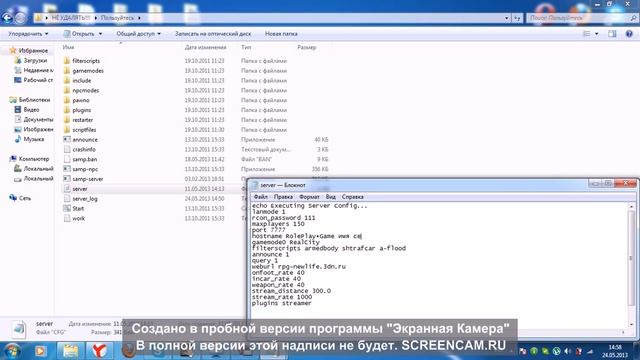Open the Справка menu in Notepad
This screenshot has height=360, width=640.
point(353,197)
